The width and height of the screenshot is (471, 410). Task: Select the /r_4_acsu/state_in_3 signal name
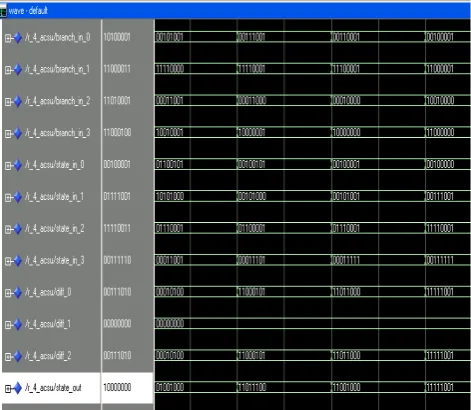tap(55, 261)
